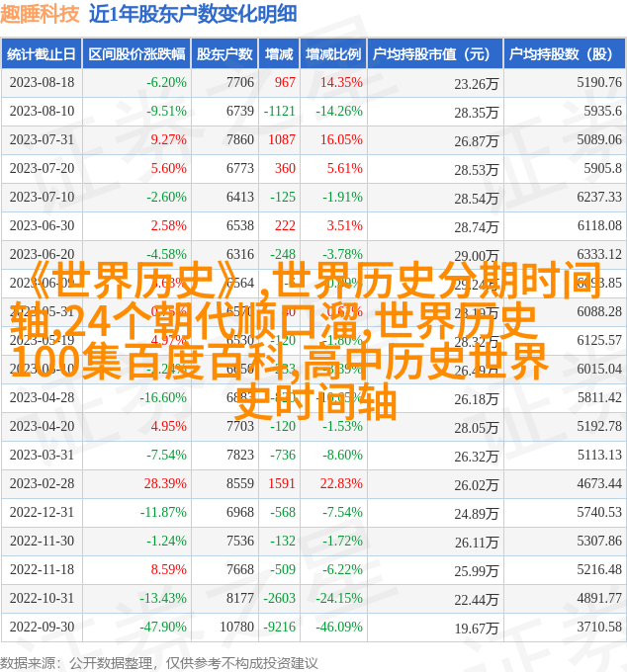Screen dimensions: 627x672
Task: Click the change value -9216
Action: pyautogui.click(x=279, y=627)
